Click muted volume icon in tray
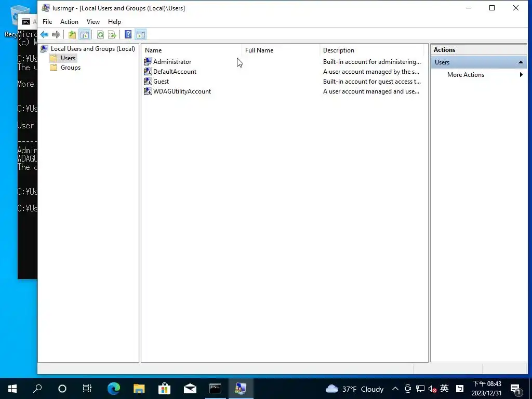 tap(432, 389)
